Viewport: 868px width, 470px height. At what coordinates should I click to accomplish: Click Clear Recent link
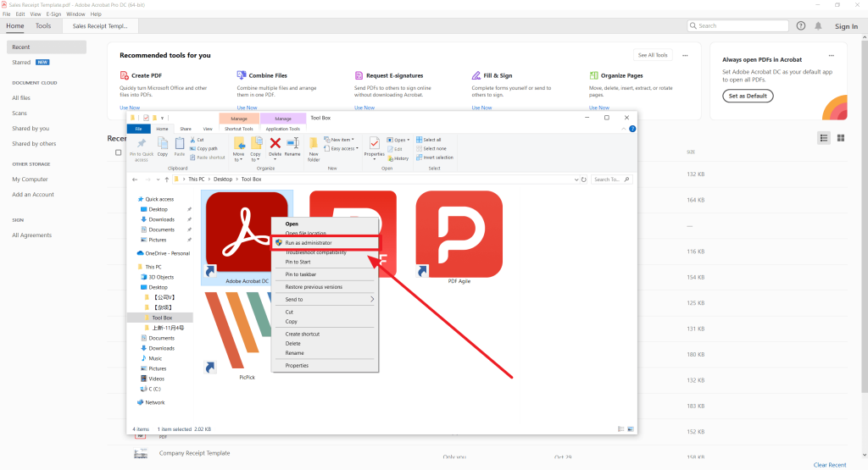[x=830, y=465]
